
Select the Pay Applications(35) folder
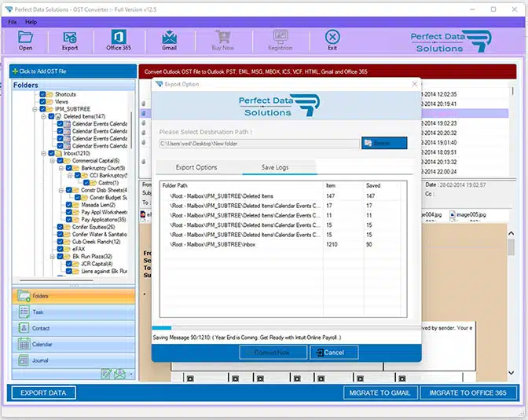[x=104, y=220]
